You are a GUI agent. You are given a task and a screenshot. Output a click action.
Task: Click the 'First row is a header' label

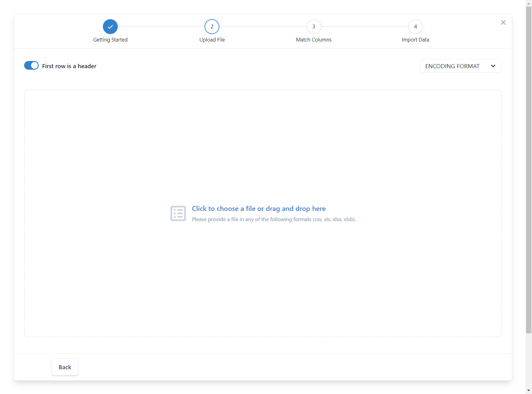coord(69,66)
